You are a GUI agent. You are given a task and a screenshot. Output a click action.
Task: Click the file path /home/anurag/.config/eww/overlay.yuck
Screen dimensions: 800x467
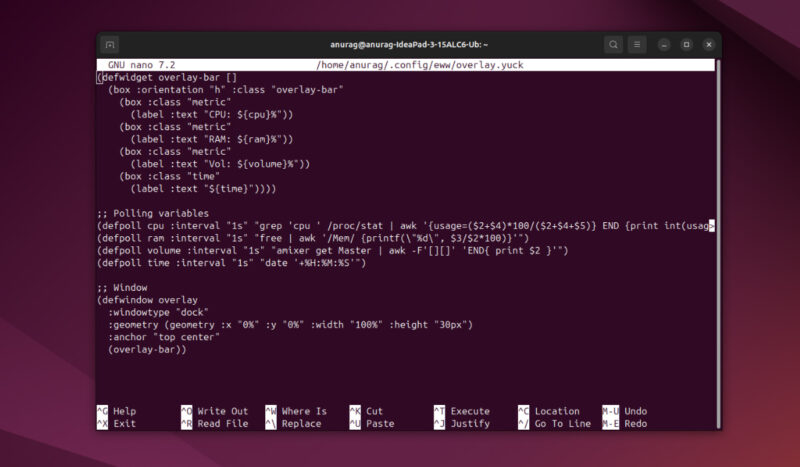pos(420,65)
